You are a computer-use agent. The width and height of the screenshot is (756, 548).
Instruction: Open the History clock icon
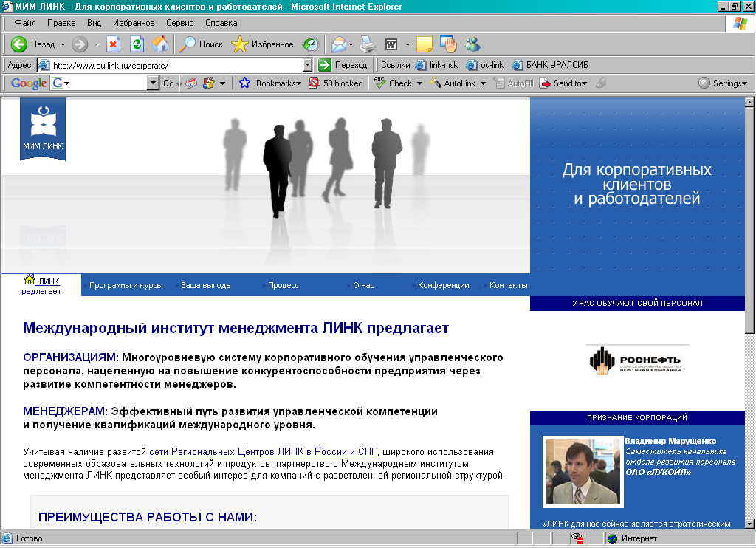point(311,44)
